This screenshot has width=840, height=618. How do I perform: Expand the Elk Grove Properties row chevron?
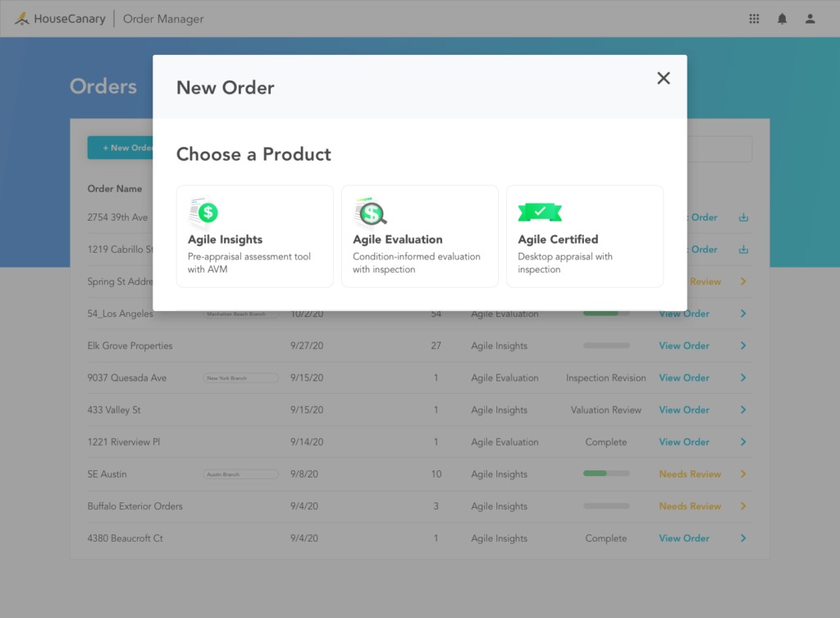[743, 346]
